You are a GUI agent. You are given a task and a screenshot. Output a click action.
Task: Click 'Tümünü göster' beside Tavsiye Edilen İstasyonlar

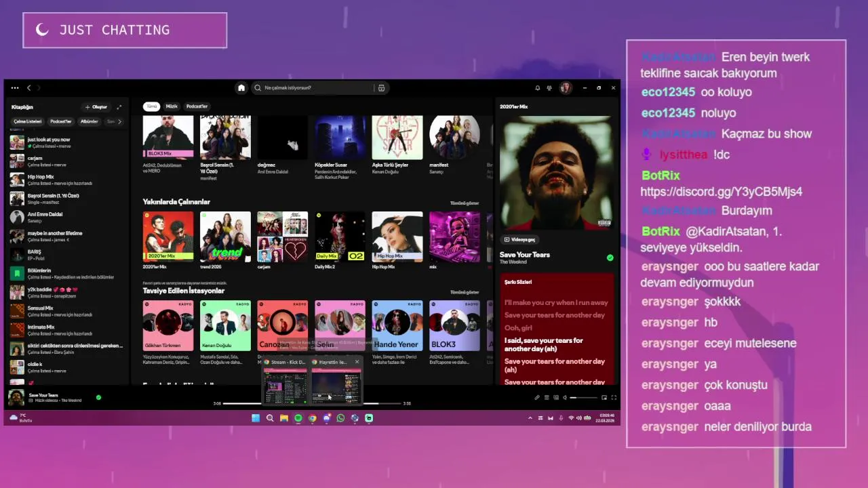pyautogui.click(x=465, y=292)
